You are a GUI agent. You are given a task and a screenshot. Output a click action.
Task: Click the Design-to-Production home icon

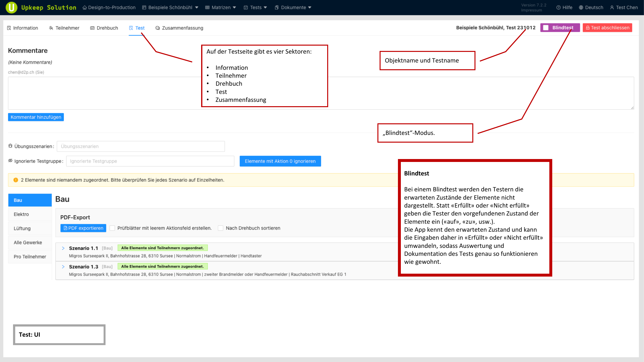pos(85,7)
